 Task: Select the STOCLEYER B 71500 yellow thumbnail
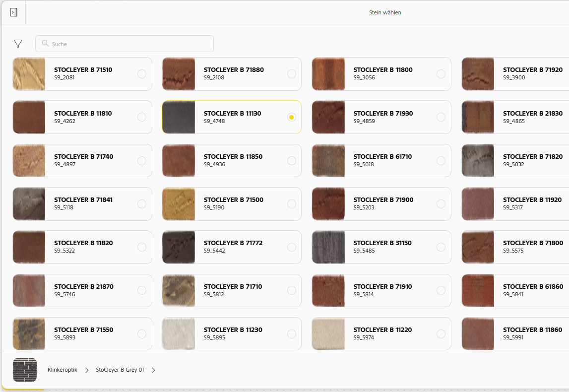(179, 204)
